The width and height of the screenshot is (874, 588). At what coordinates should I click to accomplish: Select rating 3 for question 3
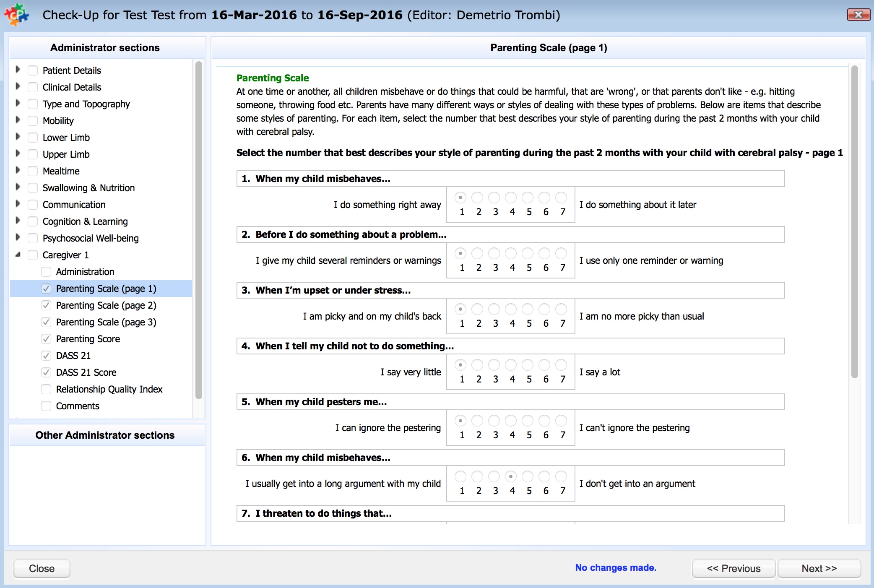click(494, 309)
